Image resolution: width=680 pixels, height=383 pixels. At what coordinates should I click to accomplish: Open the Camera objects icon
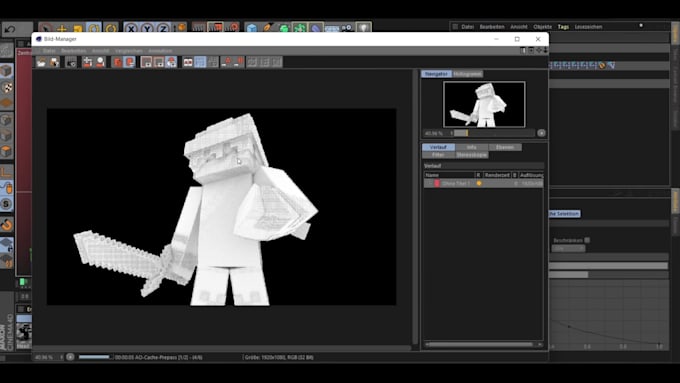point(347,28)
